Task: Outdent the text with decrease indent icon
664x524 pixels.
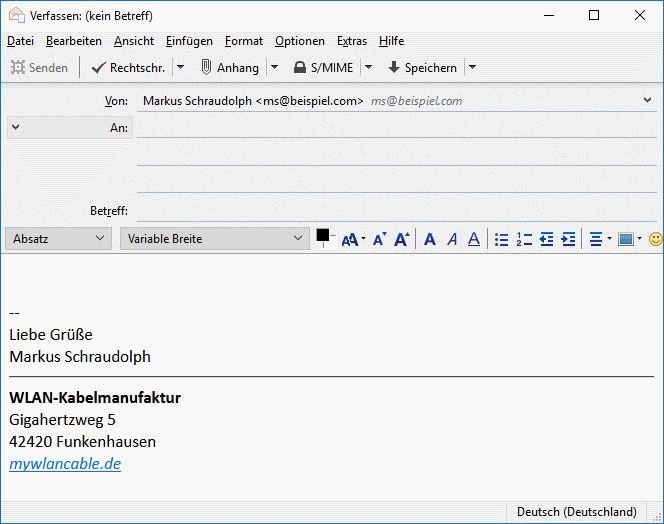Action: (546, 240)
